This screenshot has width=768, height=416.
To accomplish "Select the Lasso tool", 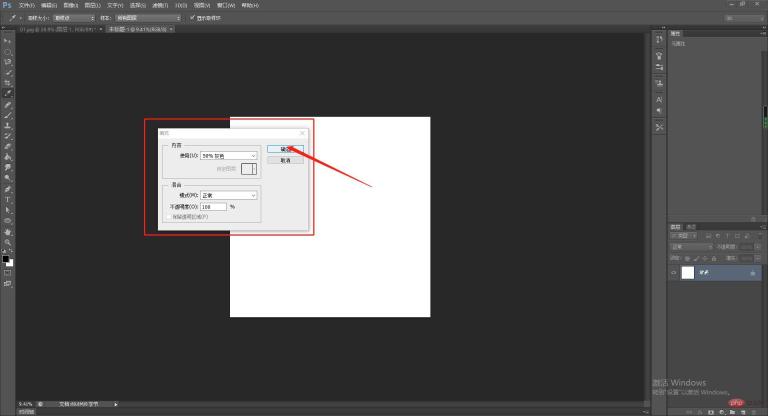I will 7,62.
